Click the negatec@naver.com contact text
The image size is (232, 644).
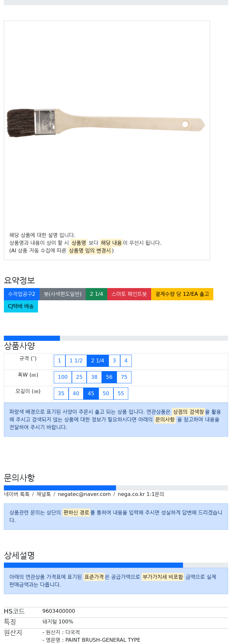pyautogui.click(x=84, y=494)
